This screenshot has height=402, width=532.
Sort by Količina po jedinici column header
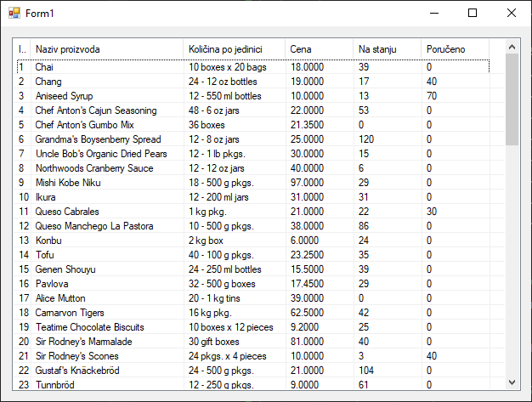click(x=233, y=49)
